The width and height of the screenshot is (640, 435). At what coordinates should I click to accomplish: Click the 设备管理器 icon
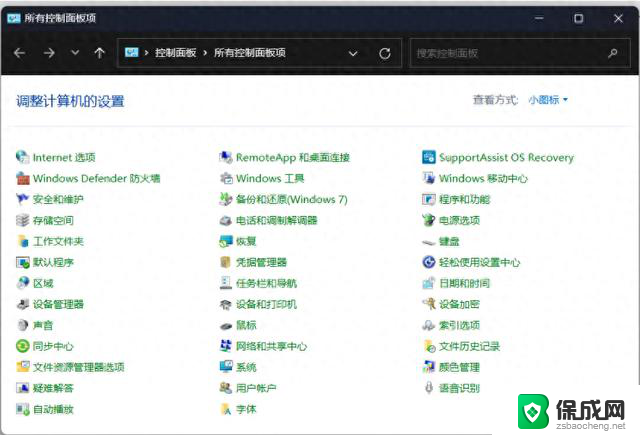click(22, 304)
